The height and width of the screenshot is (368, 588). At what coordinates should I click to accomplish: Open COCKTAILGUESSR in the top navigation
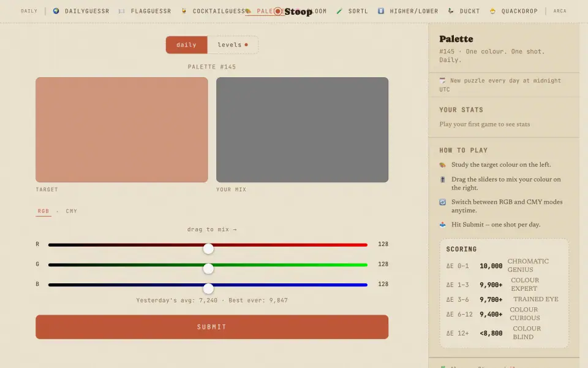(219, 11)
